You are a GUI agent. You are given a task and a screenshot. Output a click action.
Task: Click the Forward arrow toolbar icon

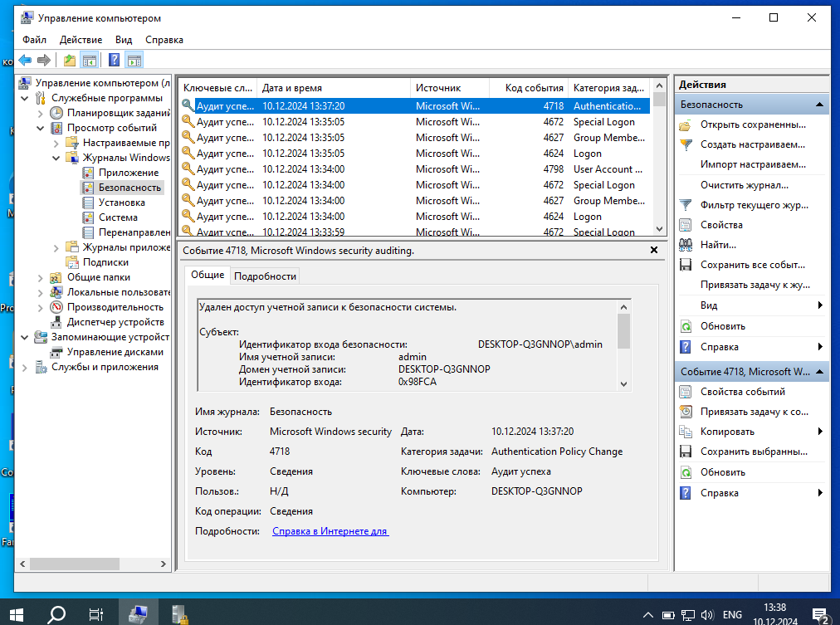44,60
